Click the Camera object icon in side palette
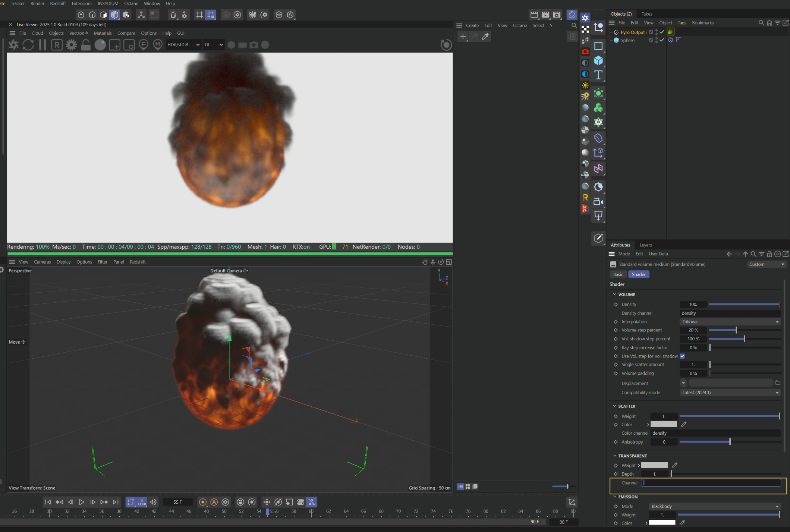 tap(598, 202)
